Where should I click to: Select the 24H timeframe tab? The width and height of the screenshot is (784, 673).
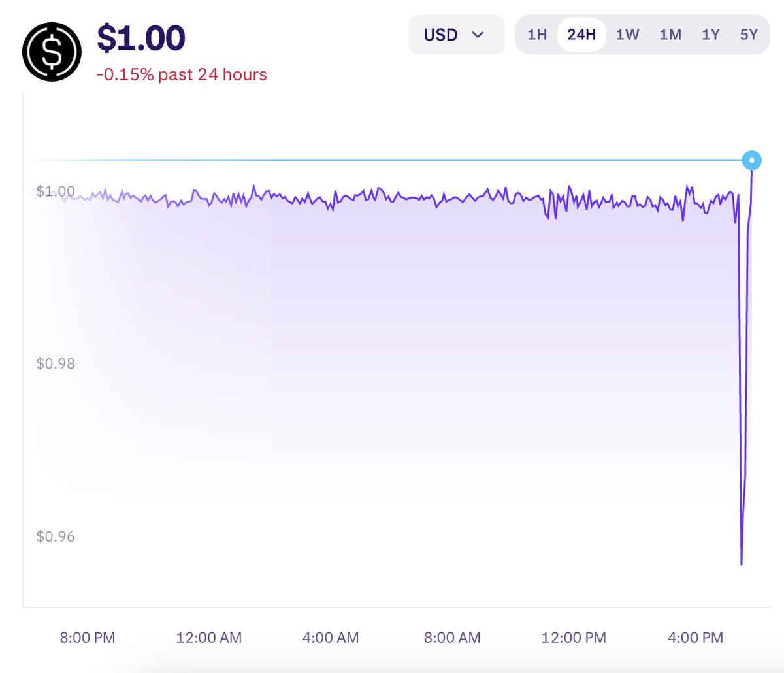[581, 35]
